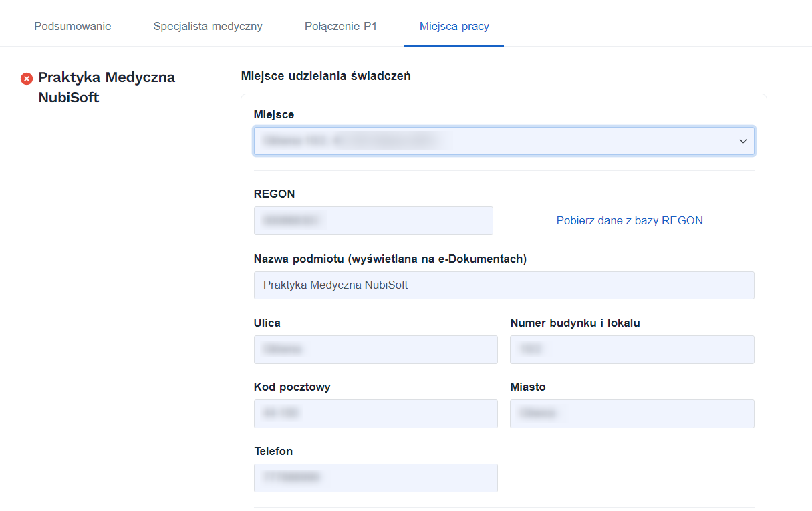Viewport: 812px width, 511px height.
Task: Click inside the Ulica field
Action: tap(375, 349)
